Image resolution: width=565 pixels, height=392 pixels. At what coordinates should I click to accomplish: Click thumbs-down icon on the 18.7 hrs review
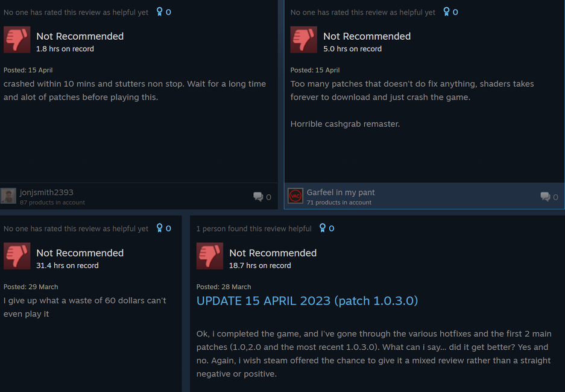[210, 256]
